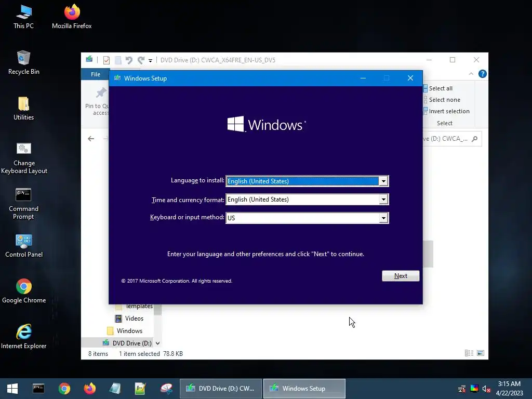Open Customize Quick Access Toolbar arrow
Viewport: 532px width, 399px height.
click(150, 61)
